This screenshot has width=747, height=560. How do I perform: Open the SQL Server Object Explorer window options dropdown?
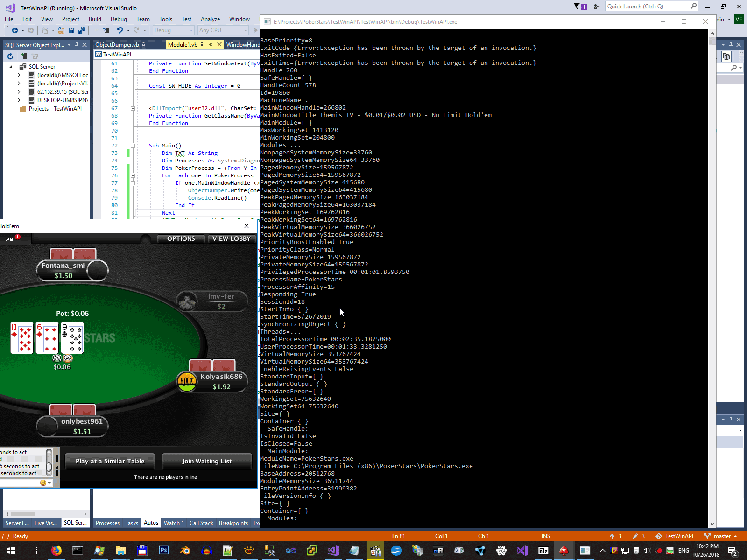click(x=69, y=45)
